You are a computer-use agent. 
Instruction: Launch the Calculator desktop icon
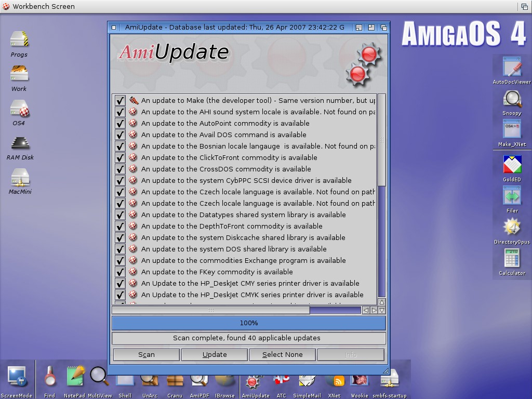click(x=512, y=259)
